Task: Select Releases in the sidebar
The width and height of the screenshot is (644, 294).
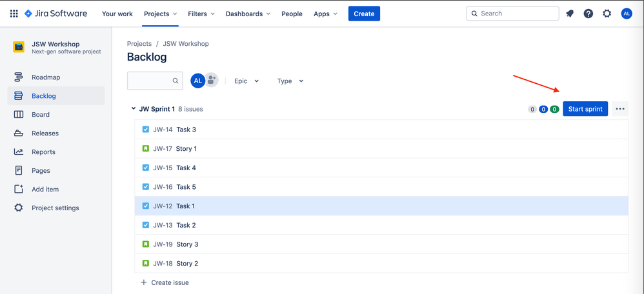Action: (56, 133)
